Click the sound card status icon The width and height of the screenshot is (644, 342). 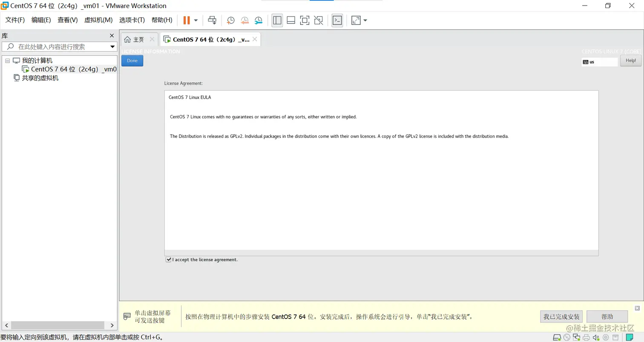pos(596,338)
